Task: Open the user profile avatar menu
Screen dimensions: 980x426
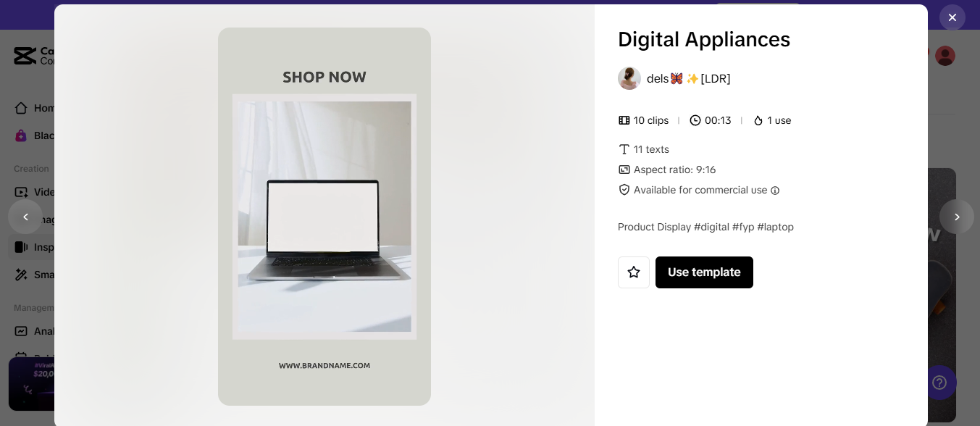Action: tap(945, 56)
